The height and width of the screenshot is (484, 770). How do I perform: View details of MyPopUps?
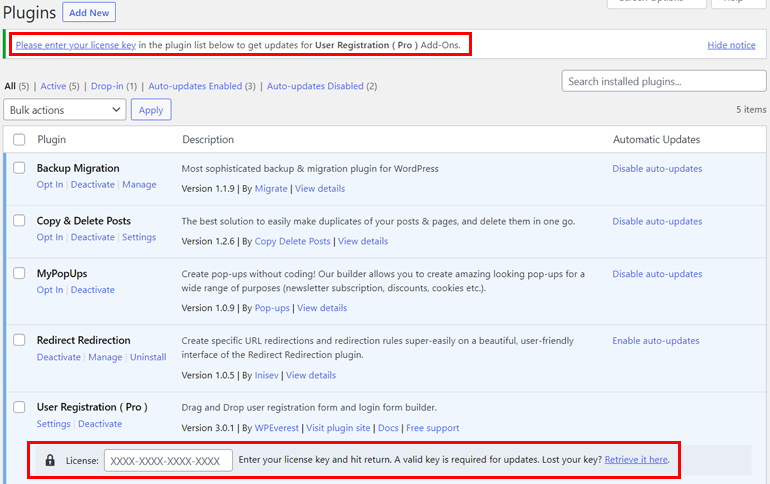tap(322, 308)
